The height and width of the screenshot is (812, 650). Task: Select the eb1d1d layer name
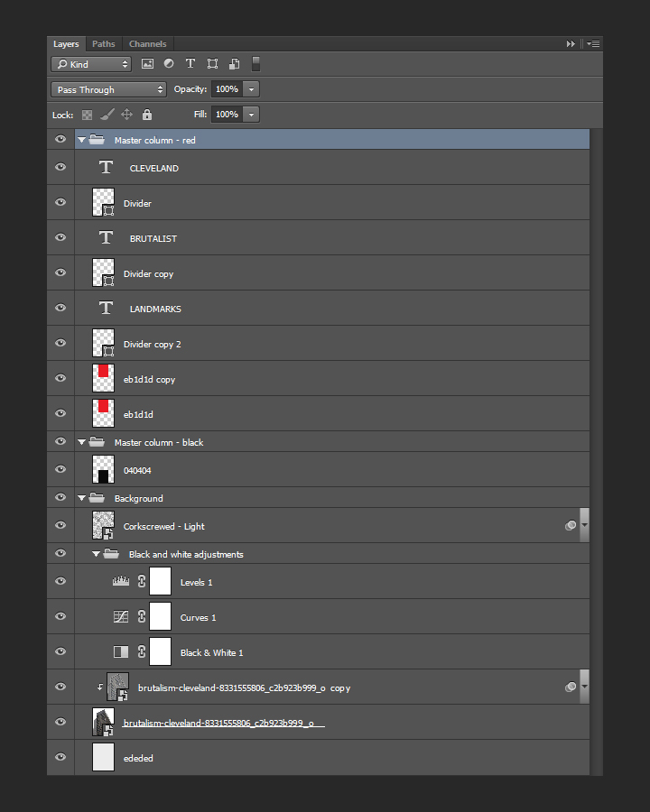point(138,414)
